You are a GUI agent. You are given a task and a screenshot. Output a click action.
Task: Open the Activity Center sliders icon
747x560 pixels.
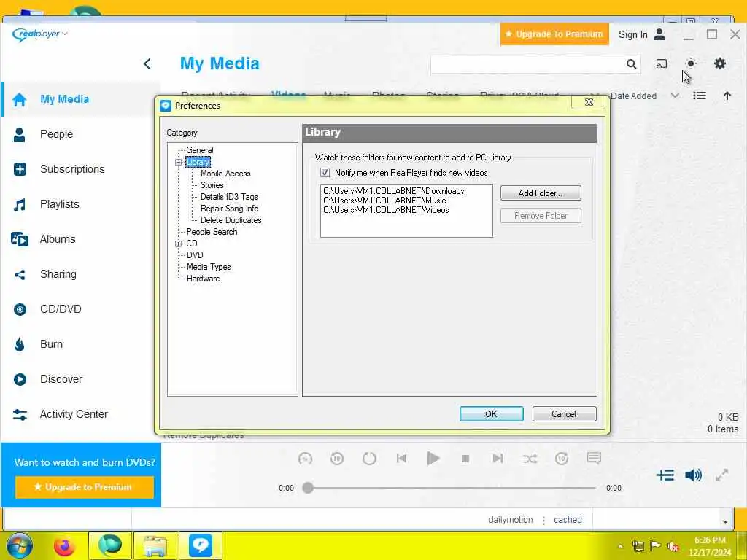pyautogui.click(x=20, y=415)
